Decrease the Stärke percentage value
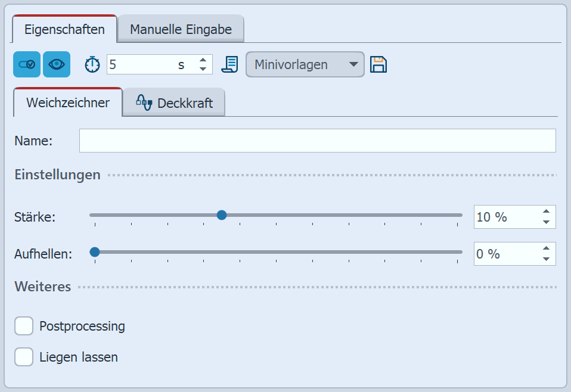571x392 pixels. pos(546,222)
